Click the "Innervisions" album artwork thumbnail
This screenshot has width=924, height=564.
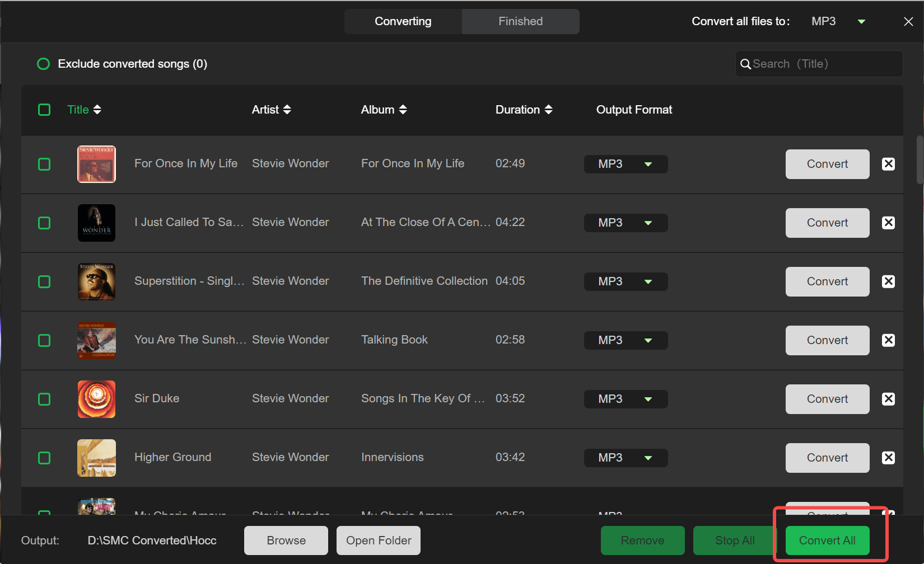(x=96, y=457)
